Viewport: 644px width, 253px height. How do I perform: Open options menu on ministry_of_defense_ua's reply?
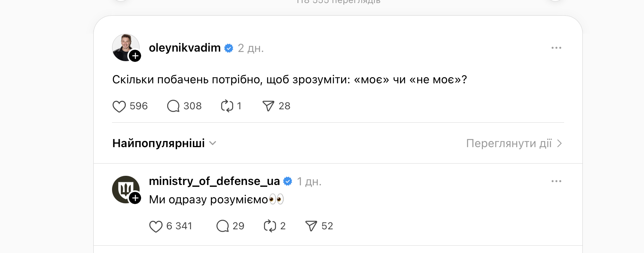[x=556, y=181]
